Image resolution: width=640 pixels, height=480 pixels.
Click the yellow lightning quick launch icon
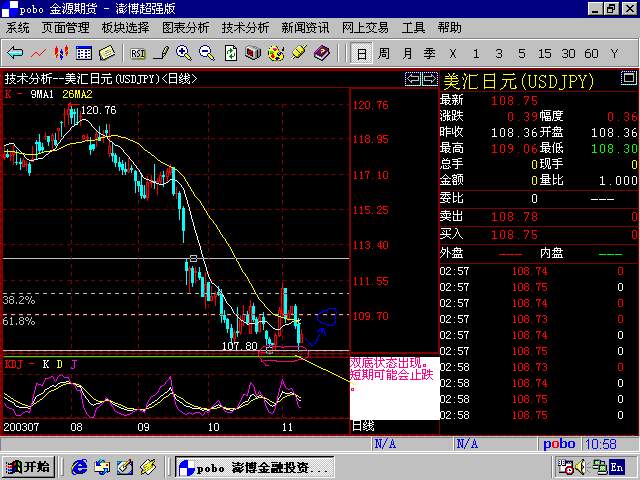pyautogui.click(x=148, y=467)
